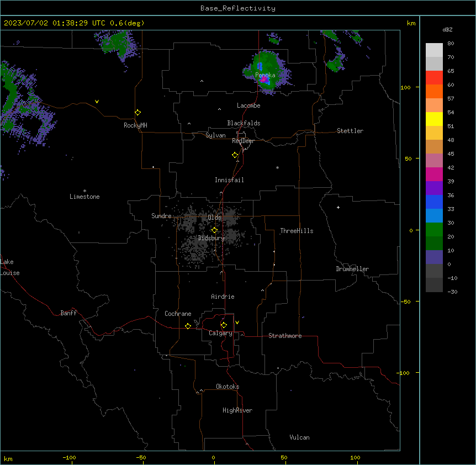Click the Strathmore label

(x=285, y=336)
